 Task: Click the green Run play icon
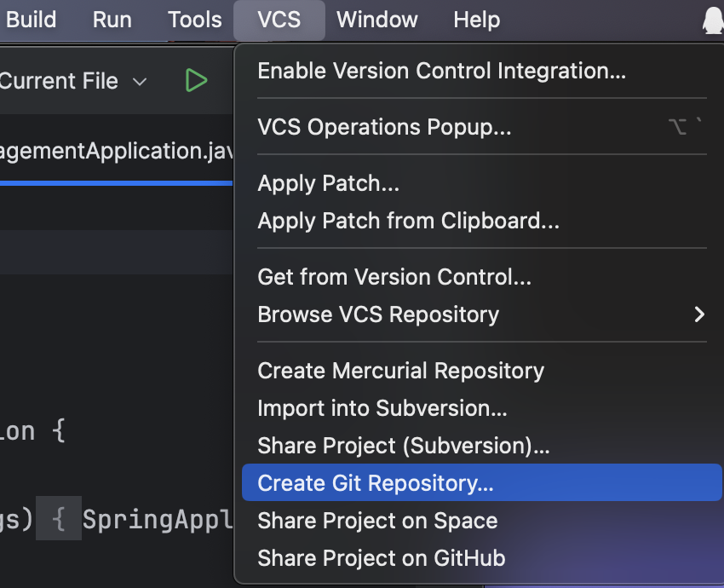coord(196,81)
